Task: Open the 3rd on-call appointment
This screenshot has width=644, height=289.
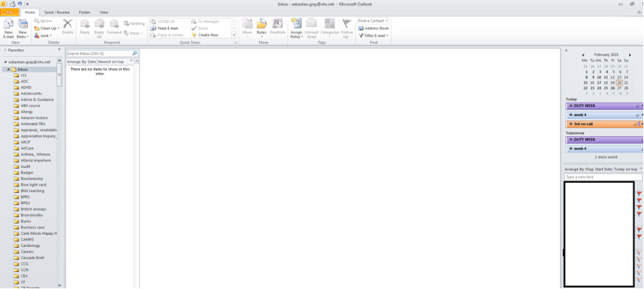Action: tap(605, 124)
